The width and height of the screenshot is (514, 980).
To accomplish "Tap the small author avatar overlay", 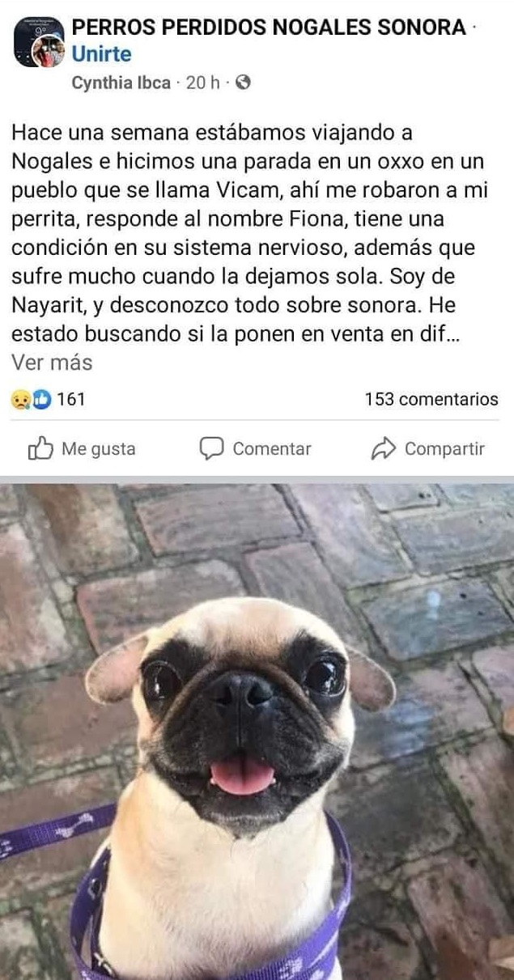I will pyautogui.click(x=47, y=53).
